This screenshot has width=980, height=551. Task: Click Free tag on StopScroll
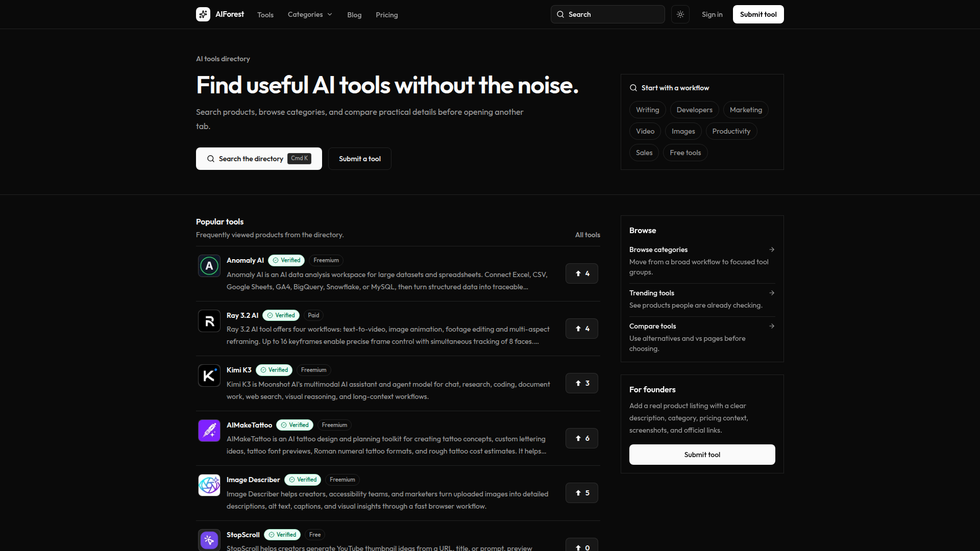click(x=315, y=535)
